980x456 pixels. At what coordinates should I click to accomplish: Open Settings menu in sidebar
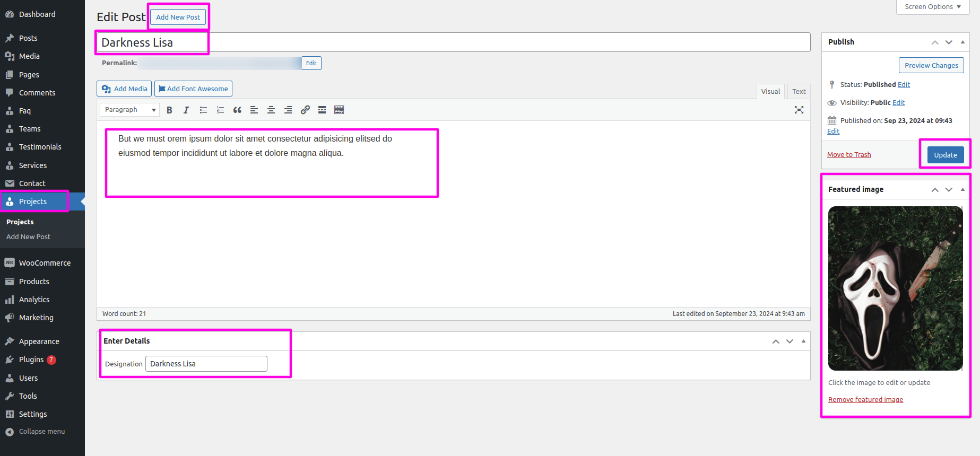point(42,414)
